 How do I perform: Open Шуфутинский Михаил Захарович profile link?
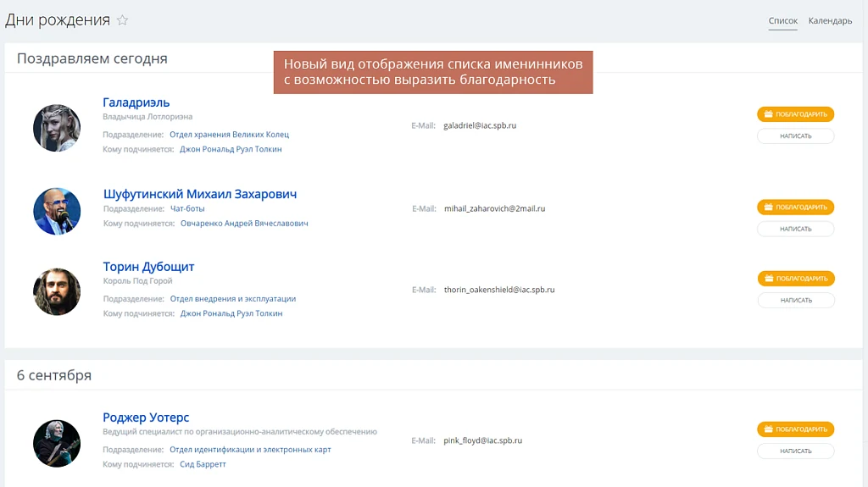click(200, 194)
